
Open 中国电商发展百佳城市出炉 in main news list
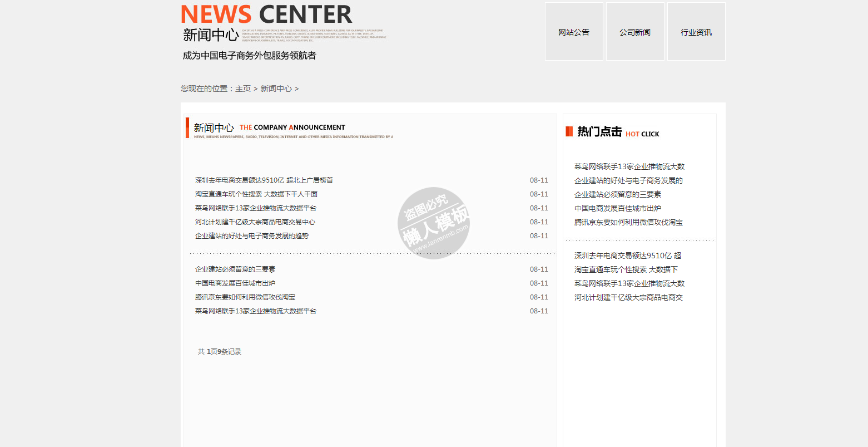(235, 283)
